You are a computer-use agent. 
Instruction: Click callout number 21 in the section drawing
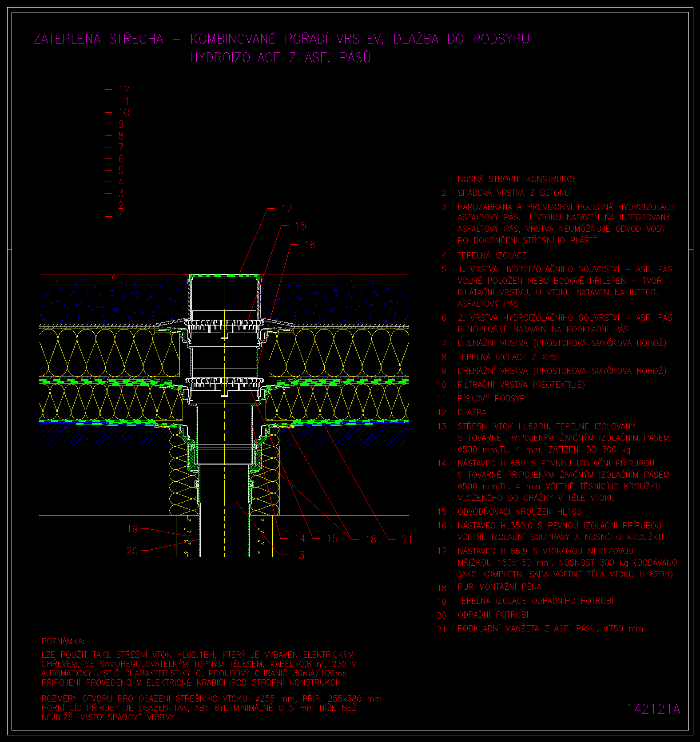point(407,540)
